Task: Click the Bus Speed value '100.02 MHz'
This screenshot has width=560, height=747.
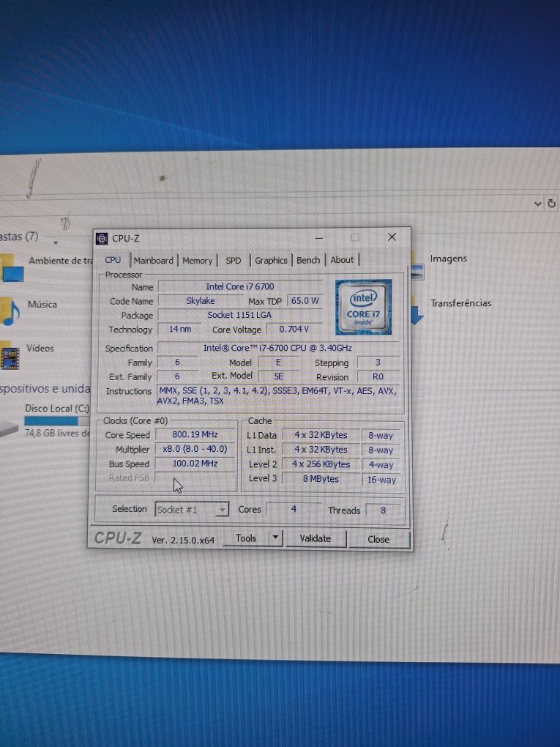Action: pyautogui.click(x=195, y=463)
